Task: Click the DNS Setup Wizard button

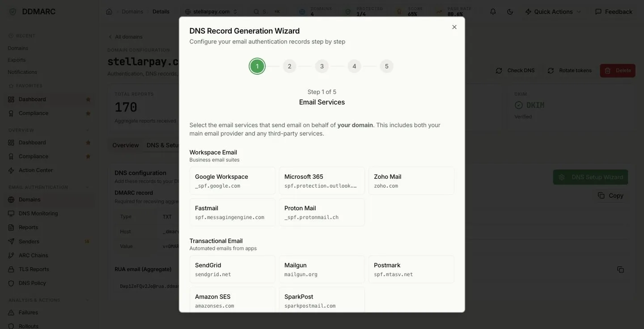Action: pos(590,177)
